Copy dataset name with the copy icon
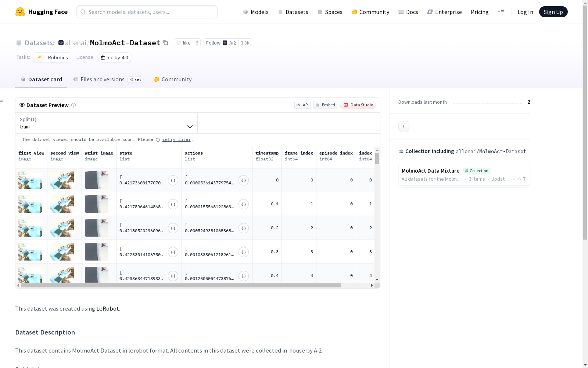 point(165,43)
